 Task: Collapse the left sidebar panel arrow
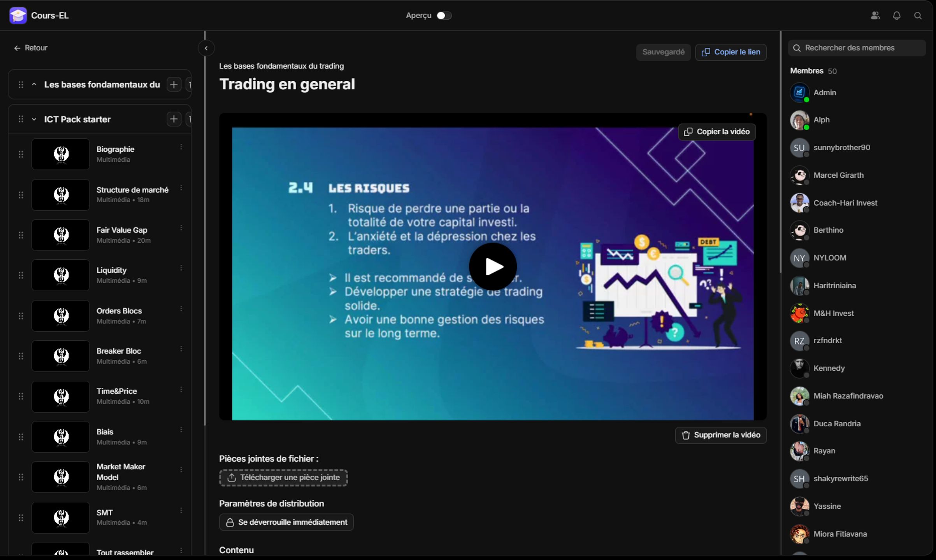pos(206,48)
